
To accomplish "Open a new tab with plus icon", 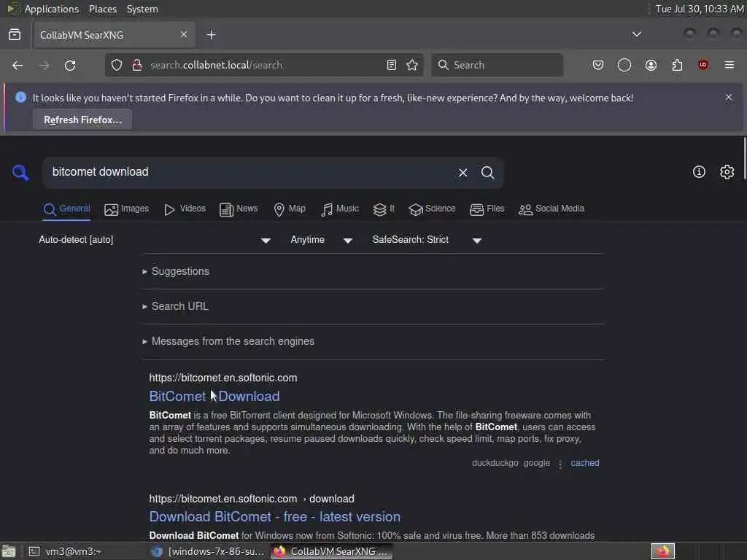I will pyautogui.click(x=212, y=35).
